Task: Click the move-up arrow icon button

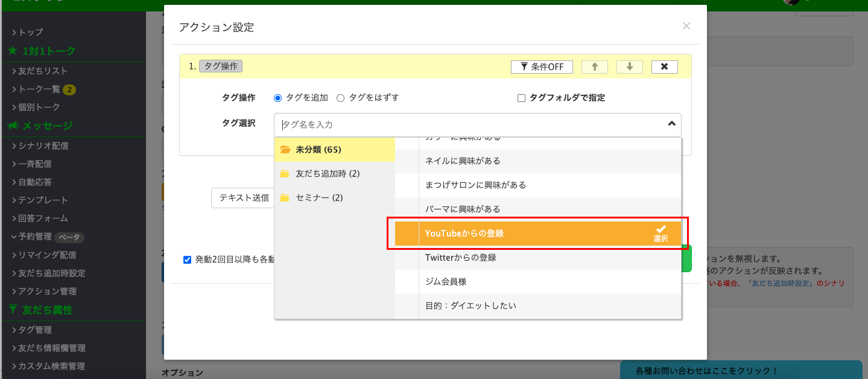Action: (x=594, y=66)
